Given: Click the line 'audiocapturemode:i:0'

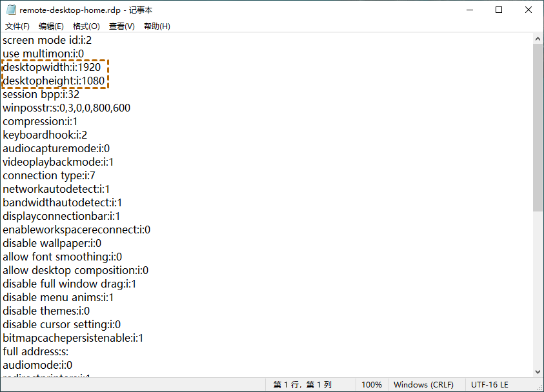Looking at the screenshot, I should 56,148.
